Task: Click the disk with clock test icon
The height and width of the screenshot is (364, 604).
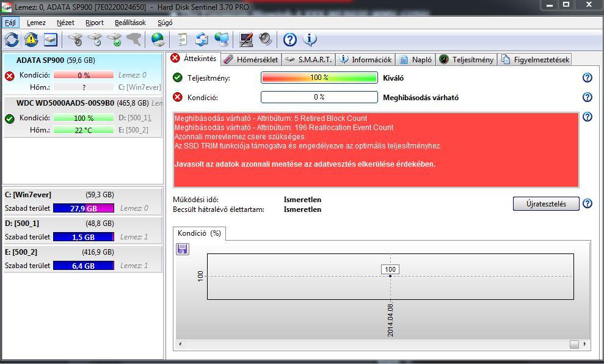Action: [x=95, y=39]
